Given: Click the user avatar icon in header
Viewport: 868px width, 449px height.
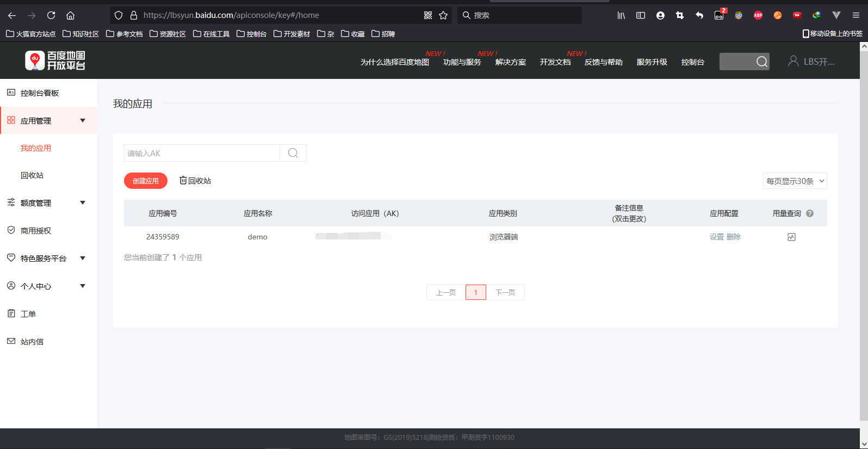Looking at the screenshot, I should (x=793, y=61).
